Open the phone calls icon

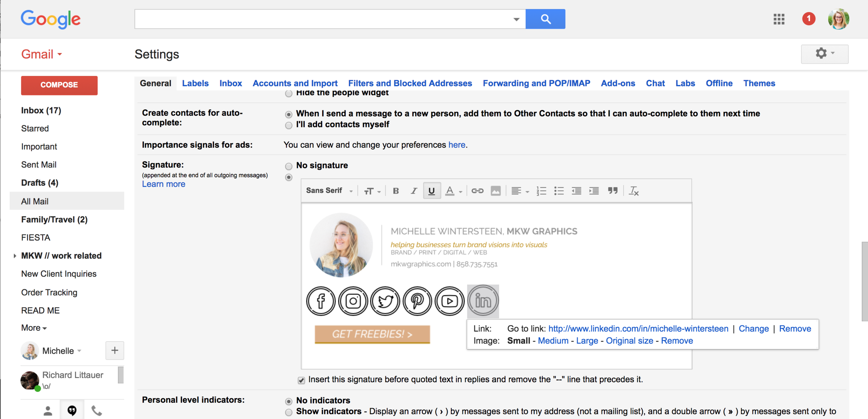97,411
